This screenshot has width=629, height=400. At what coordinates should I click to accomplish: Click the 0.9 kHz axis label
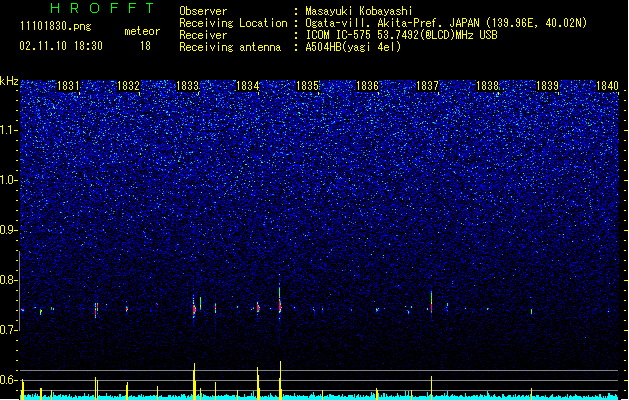[9, 230]
